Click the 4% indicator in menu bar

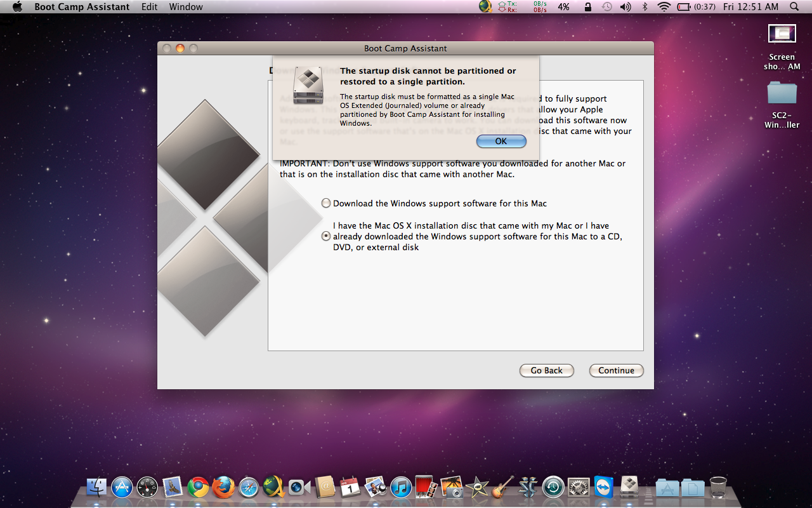pyautogui.click(x=563, y=7)
